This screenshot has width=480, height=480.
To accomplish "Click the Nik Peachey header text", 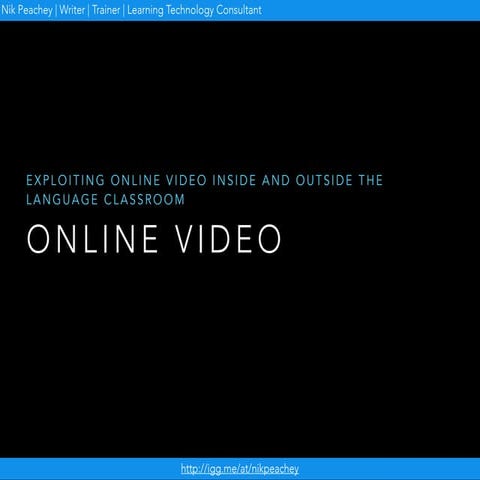I will 27,10.
